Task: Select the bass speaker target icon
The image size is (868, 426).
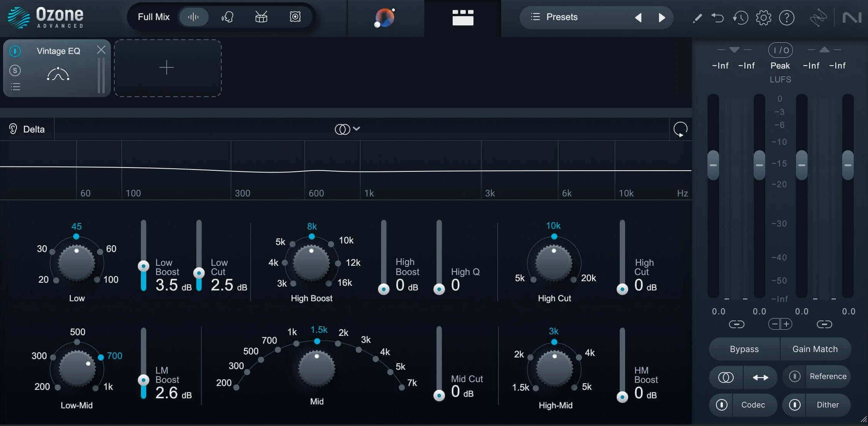Action: (295, 17)
